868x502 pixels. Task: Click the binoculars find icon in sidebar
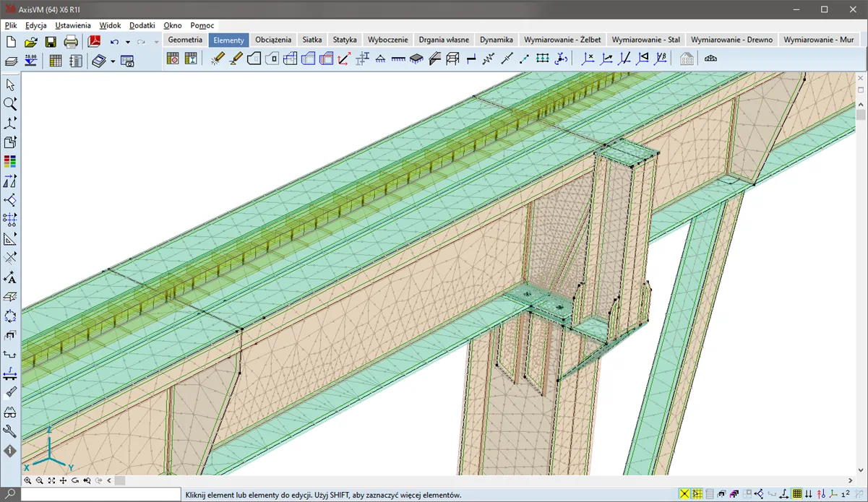(x=10, y=412)
